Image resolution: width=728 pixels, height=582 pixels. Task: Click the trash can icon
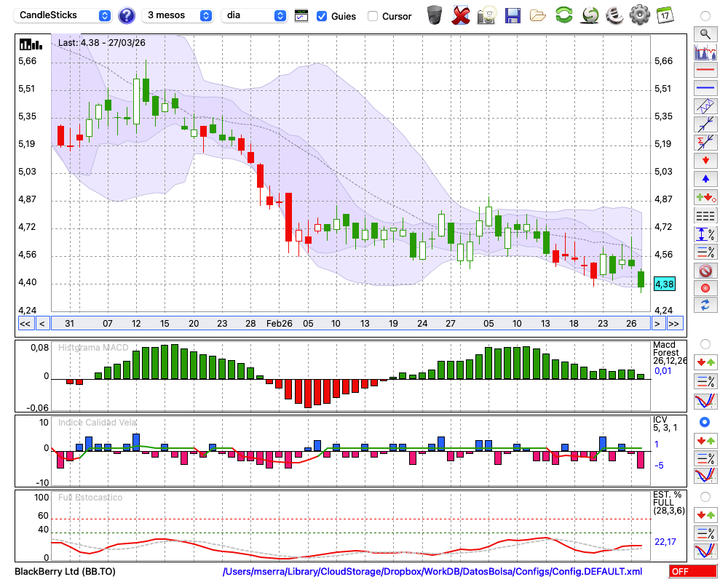435,15
